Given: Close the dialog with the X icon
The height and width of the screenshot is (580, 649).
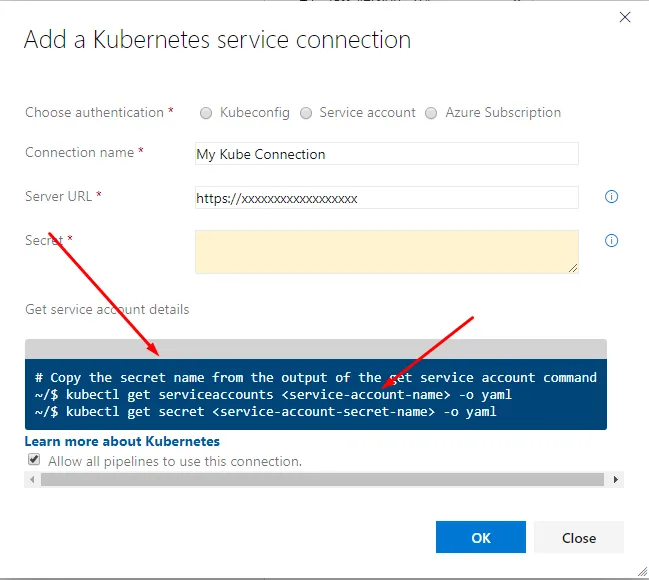Looking at the screenshot, I should [626, 17].
